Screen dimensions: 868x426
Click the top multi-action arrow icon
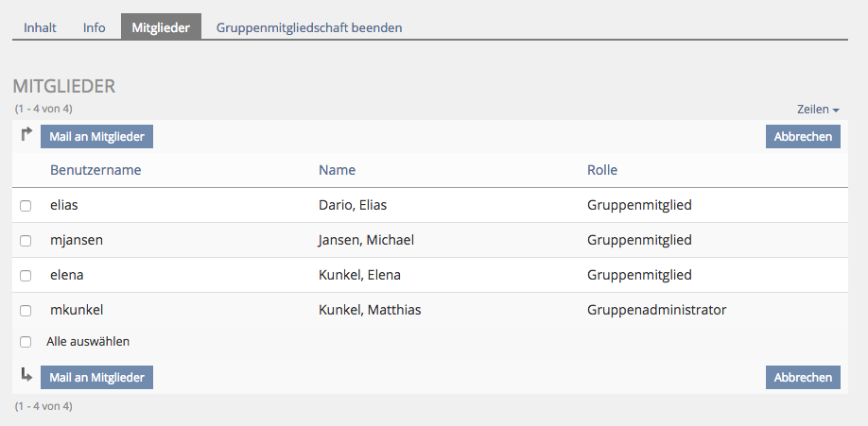click(x=26, y=134)
